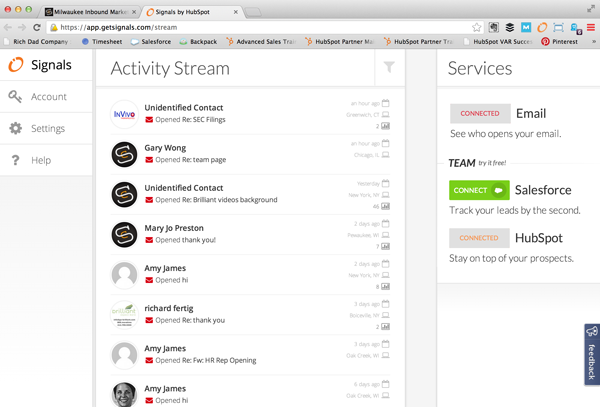Open the Pinterest bookmark
This screenshot has height=407, width=600.
pyautogui.click(x=560, y=41)
